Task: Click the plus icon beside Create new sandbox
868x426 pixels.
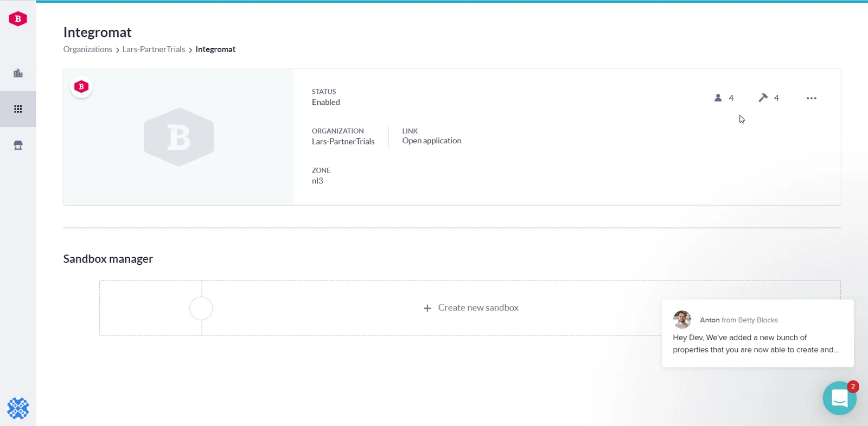Action: (x=427, y=308)
